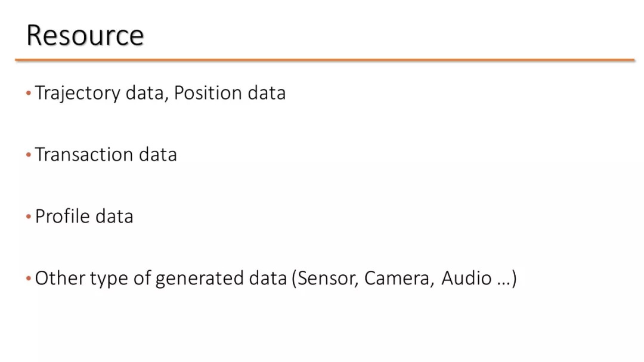Click the bullet dot before Profile data

29,216
